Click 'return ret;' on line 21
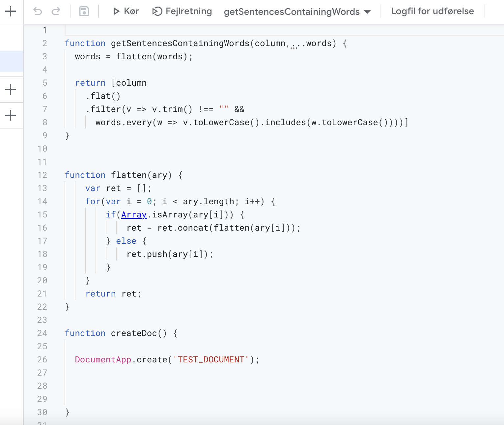504x425 pixels. point(113,294)
